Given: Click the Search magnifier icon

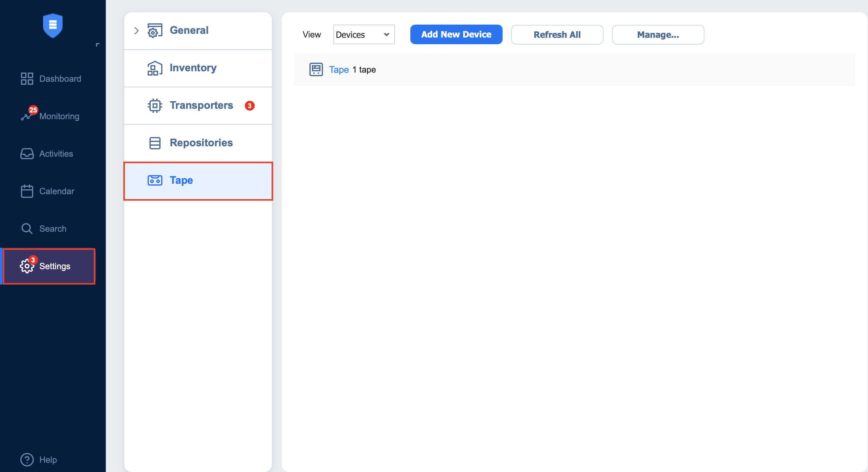Looking at the screenshot, I should [x=27, y=229].
